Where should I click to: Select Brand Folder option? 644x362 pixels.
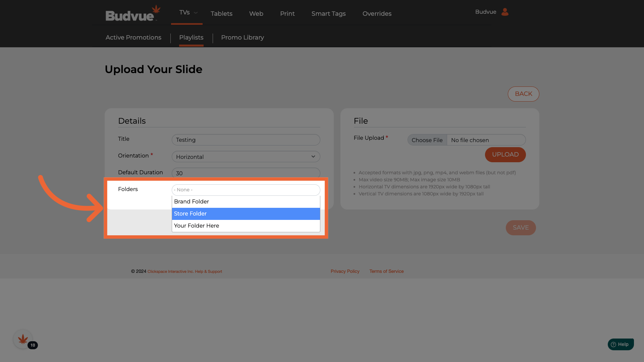(x=246, y=202)
